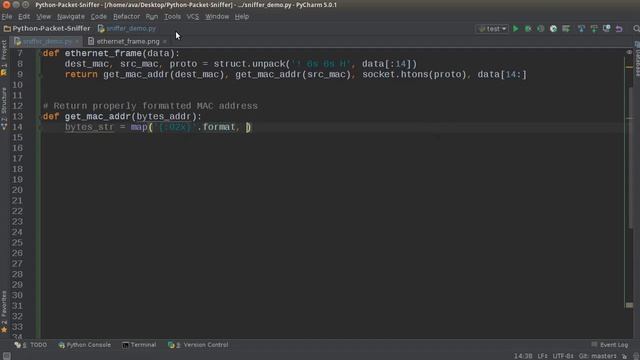Click the lock icon in status bar
This screenshot has width=640, height=360.
coord(624,356)
